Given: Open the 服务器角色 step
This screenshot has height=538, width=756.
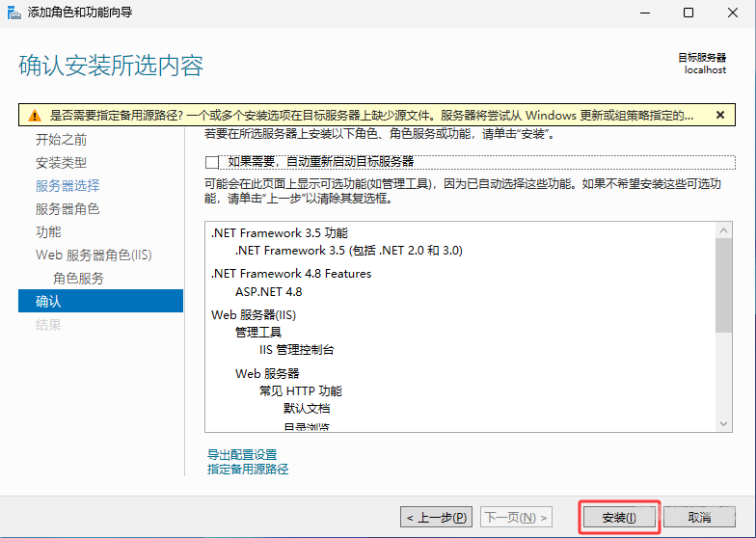Looking at the screenshot, I should coord(67,208).
